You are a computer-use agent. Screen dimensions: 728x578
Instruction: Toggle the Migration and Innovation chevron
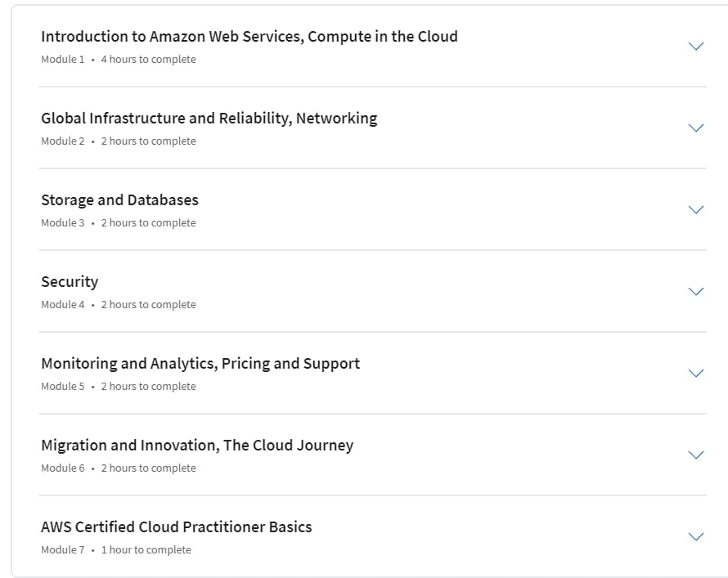click(695, 455)
